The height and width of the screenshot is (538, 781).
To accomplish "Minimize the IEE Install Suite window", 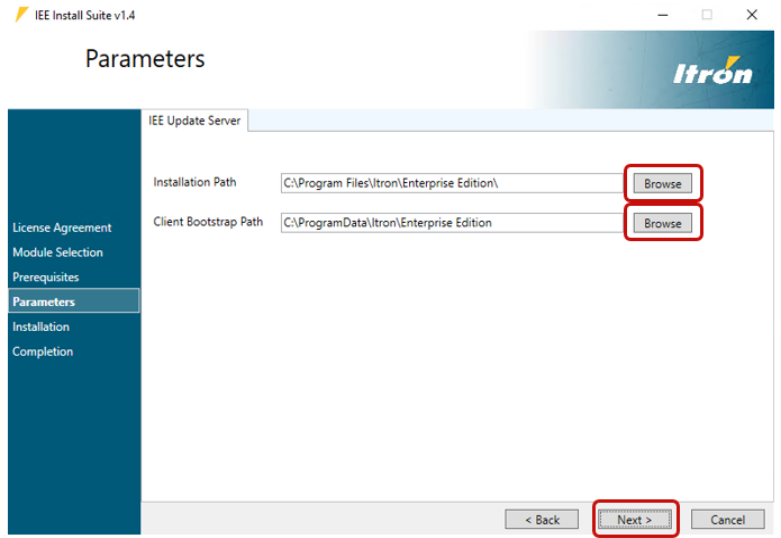I will tap(662, 15).
